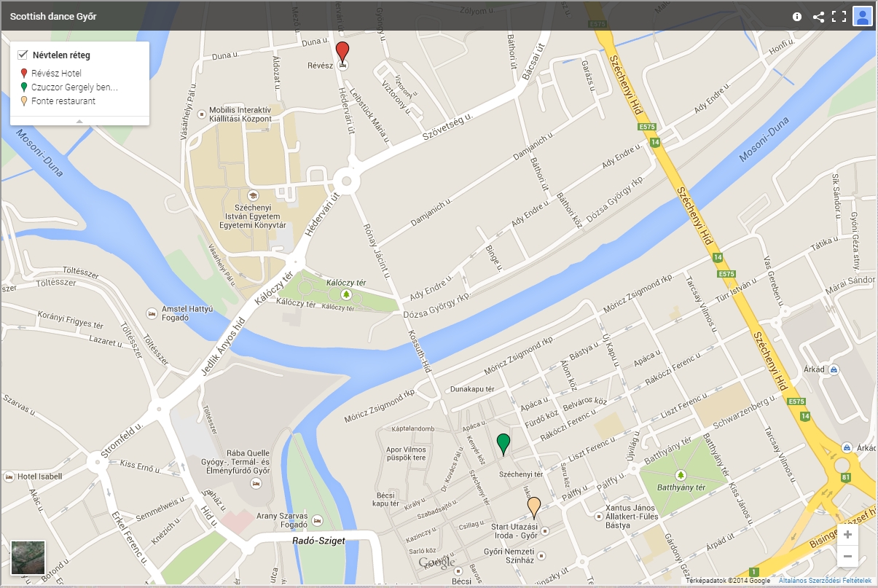The height and width of the screenshot is (588, 878).
Task: Click the Szövetség u. street label
Action: 448,127
